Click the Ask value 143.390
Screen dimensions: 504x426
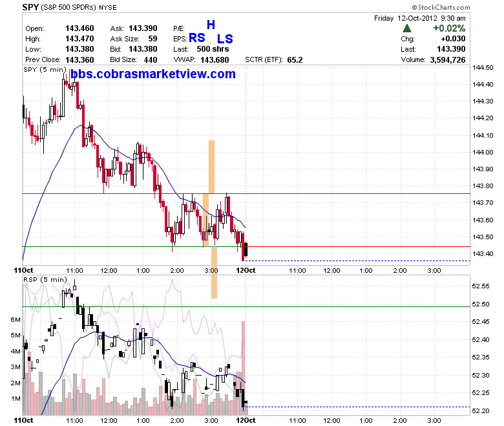tap(143, 28)
